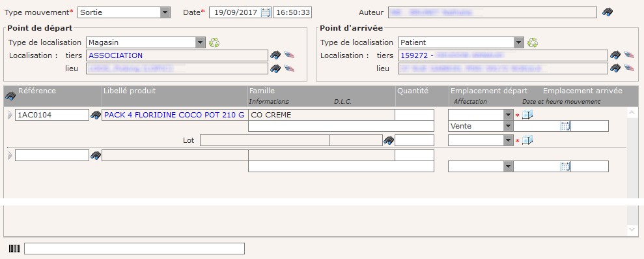This screenshot has height=259, width=644.
Task: Click the barcode entry field at the bottom
Action: [134, 249]
